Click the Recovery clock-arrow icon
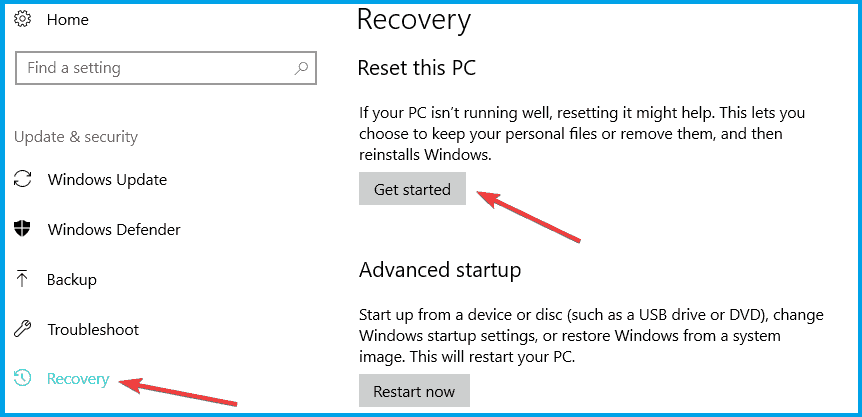862x417 pixels. [x=23, y=379]
